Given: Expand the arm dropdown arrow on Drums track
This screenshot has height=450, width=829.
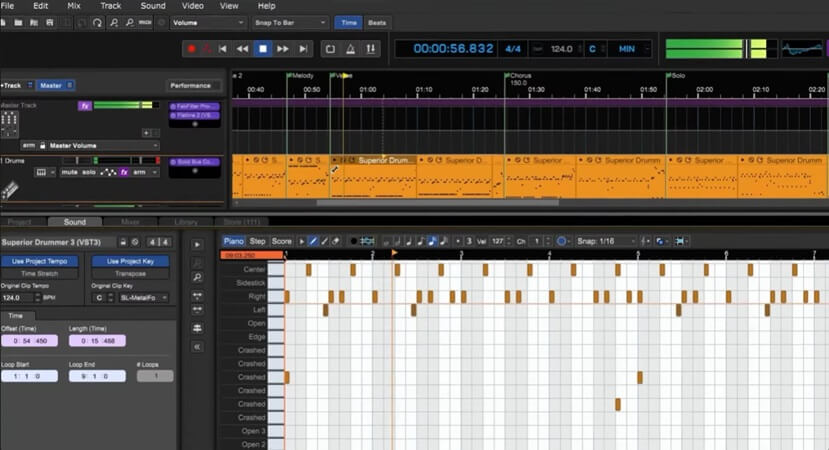Looking at the screenshot, I should click(154, 172).
